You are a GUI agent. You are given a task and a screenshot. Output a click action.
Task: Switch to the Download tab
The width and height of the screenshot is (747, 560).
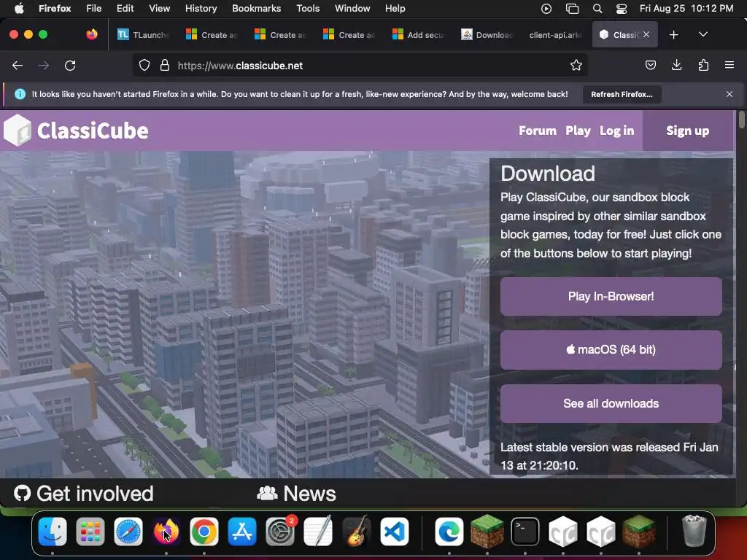point(487,35)
